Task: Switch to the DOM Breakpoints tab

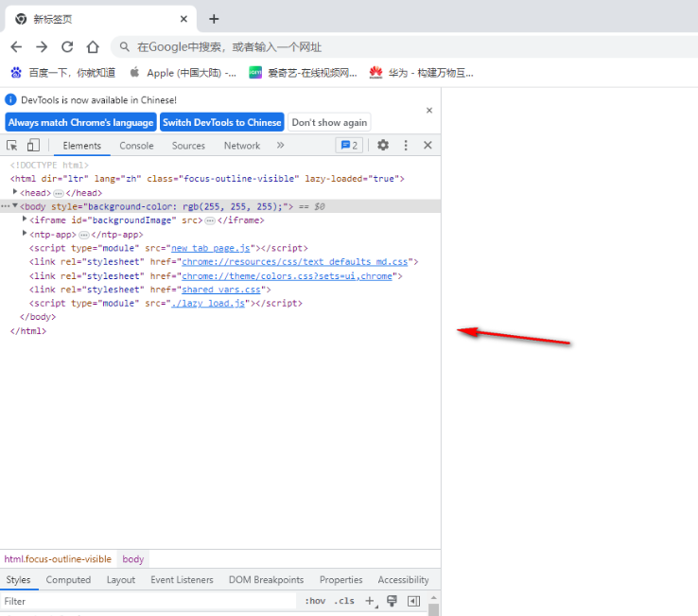Action: pyautogui.click(x=266, y=580)
